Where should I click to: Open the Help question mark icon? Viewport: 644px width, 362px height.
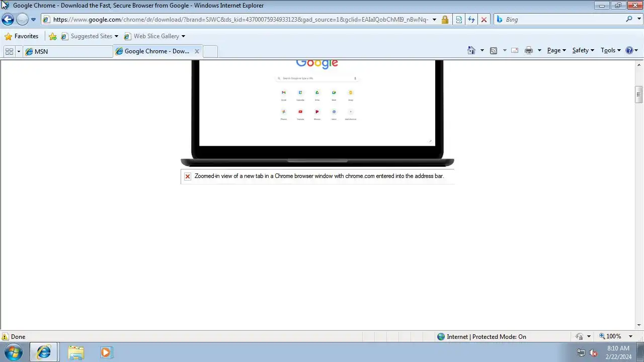tap(629, 50)
